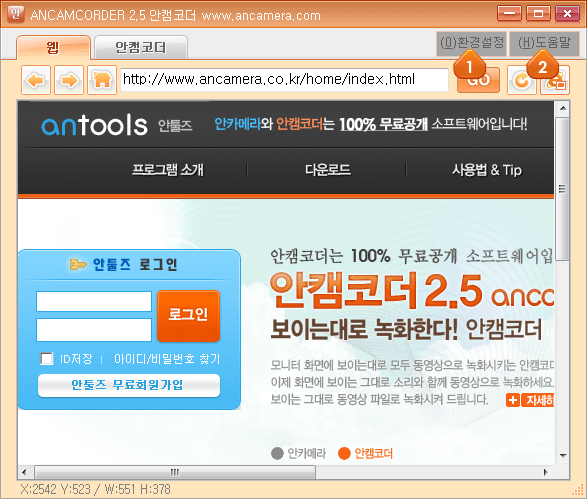Go to the home page icon

point(102,80)
